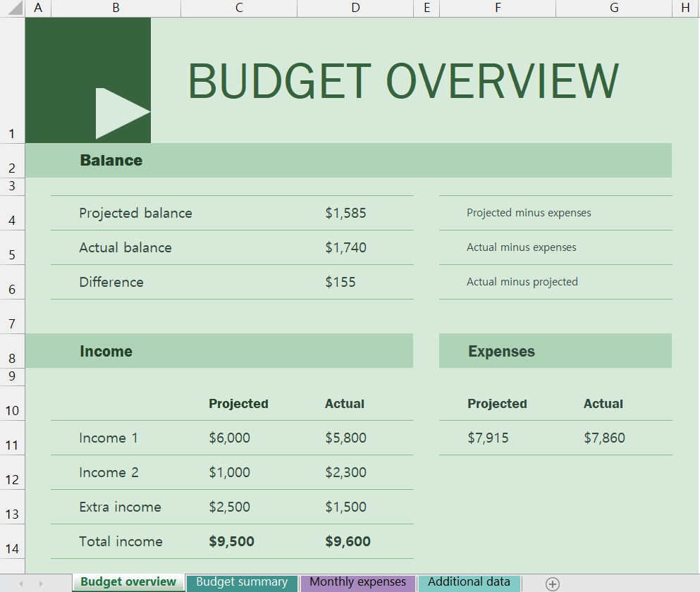Select the Income section heading
The width and height of the screenshot is (700, 592).
tap(106, 351)
